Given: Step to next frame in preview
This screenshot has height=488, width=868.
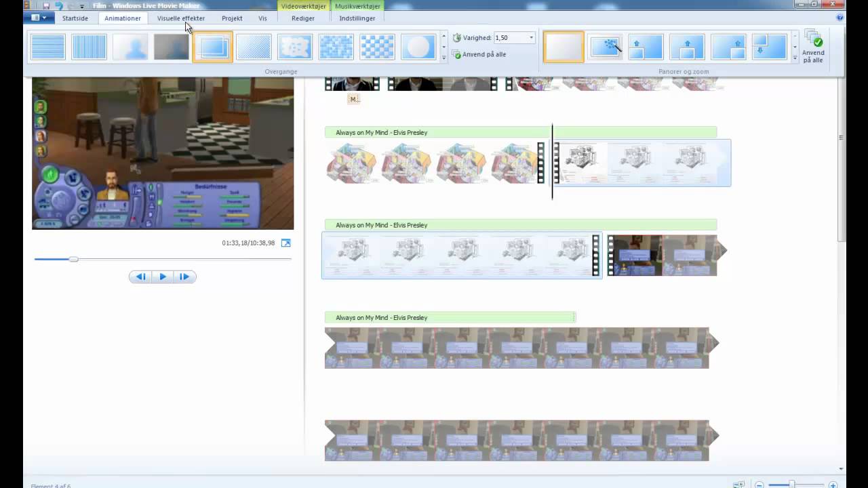Looking at the screenshot, I should tap(184, 277).
